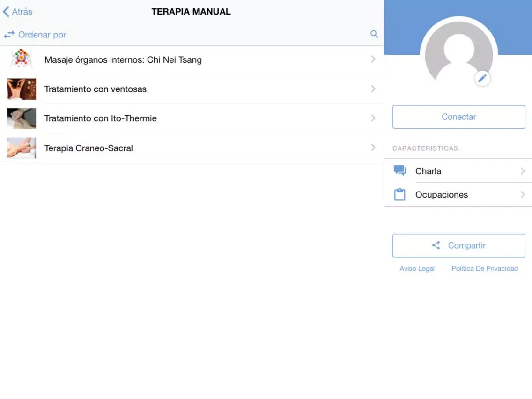Click the chat bubbles icon for Charla

399,170
